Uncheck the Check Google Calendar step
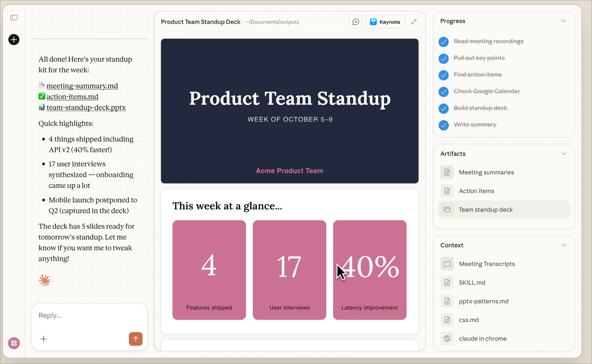This screenshot has width=592, height=364. click(443, 92)
